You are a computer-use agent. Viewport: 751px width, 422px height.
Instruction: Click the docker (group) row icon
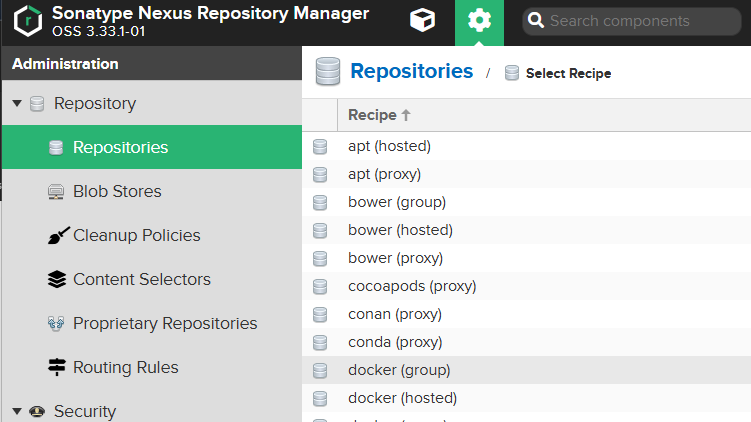point(320,371)
